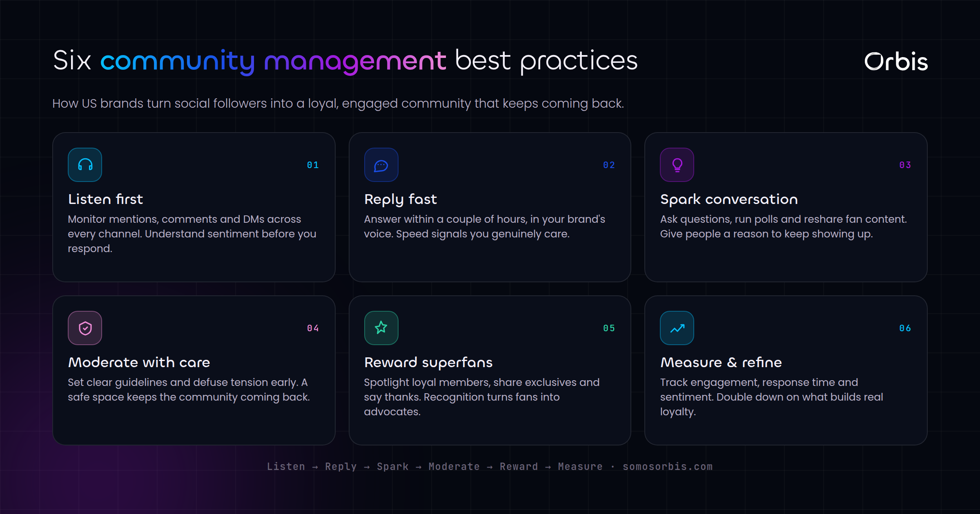
Task: Click the number 01 label
Action: coord(313,165)
